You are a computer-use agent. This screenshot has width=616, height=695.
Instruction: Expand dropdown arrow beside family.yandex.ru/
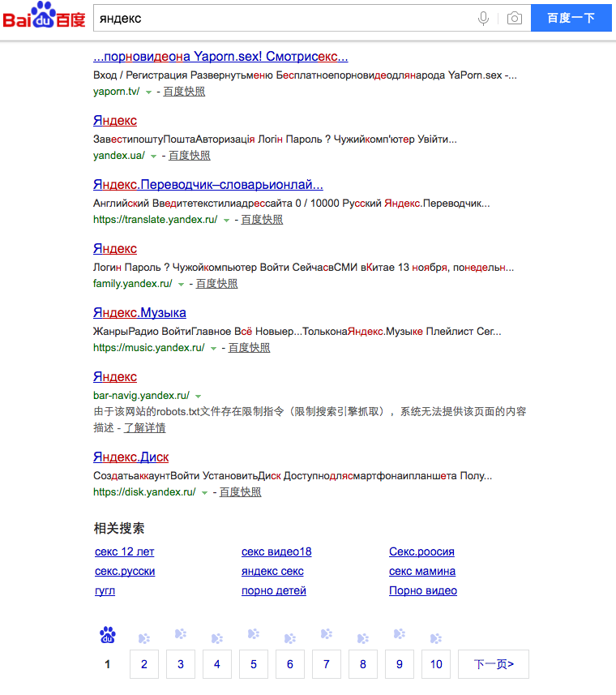(x=181, y=284)
